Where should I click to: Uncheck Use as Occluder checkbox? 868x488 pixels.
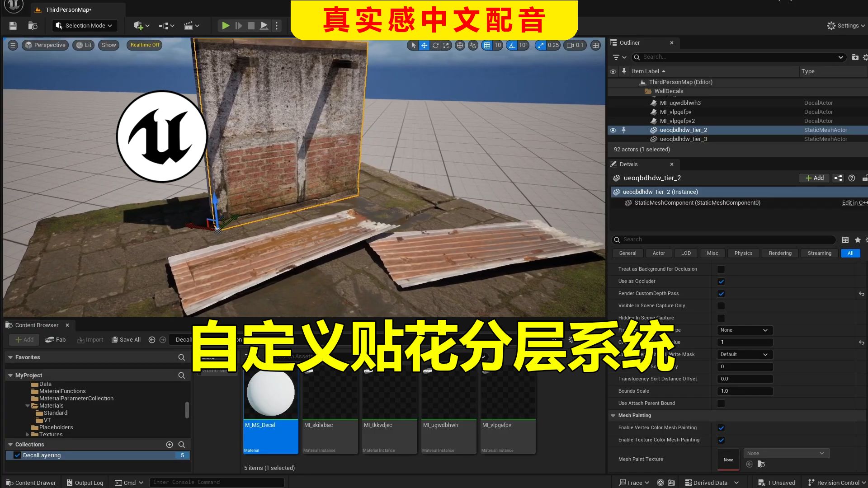[721, 282]
